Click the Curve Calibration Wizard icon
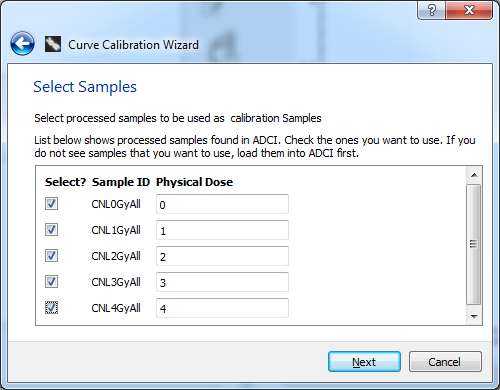Image resolution: width=500 pixels, height=390 pixels. [53, 44]
